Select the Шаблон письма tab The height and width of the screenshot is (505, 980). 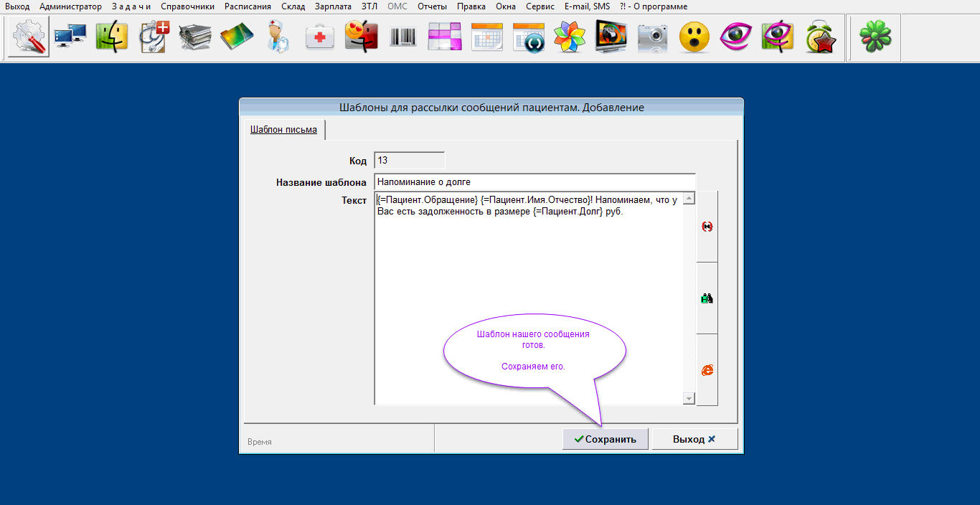point(283,130)
